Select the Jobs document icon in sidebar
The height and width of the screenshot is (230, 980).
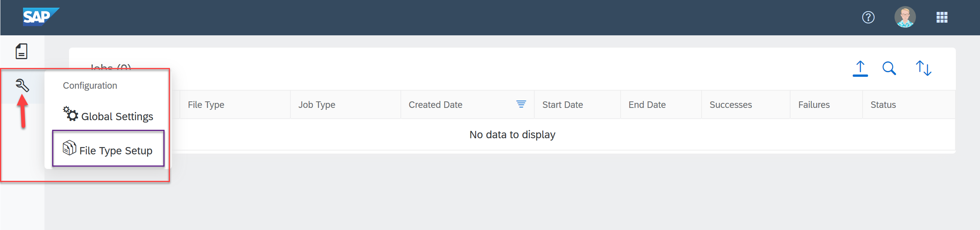click(21, 51)
